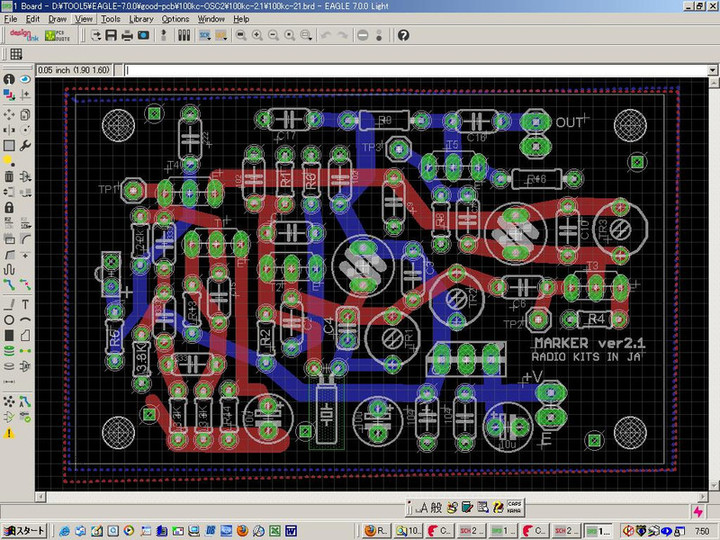Open the DRC errors warning icon
Screen dimensions: 720x540
pos(9,433)
